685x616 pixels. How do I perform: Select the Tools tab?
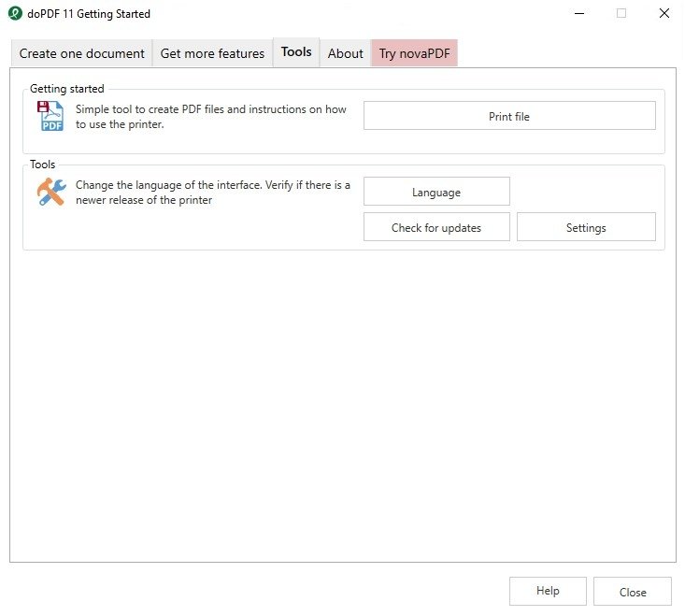tap(296, 52)
